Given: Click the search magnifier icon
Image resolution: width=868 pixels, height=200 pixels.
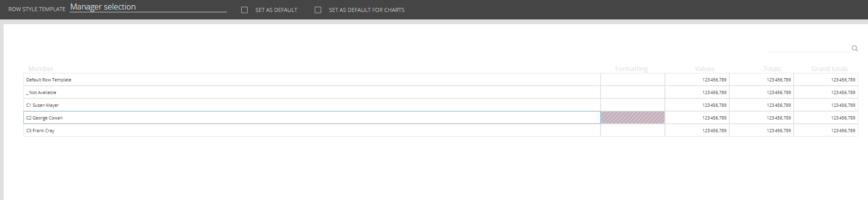Looking at the screenshot, I should pyautogui.click(x=854, y=48).
